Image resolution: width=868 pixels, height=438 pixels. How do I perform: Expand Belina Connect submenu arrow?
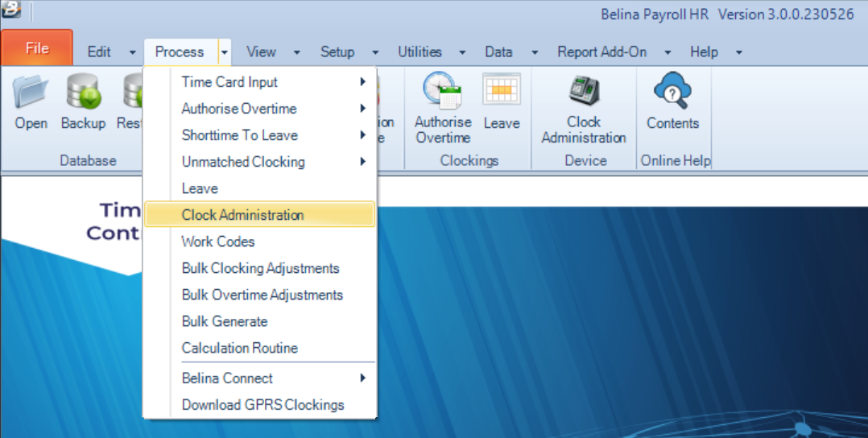click(x=362, y=378)
